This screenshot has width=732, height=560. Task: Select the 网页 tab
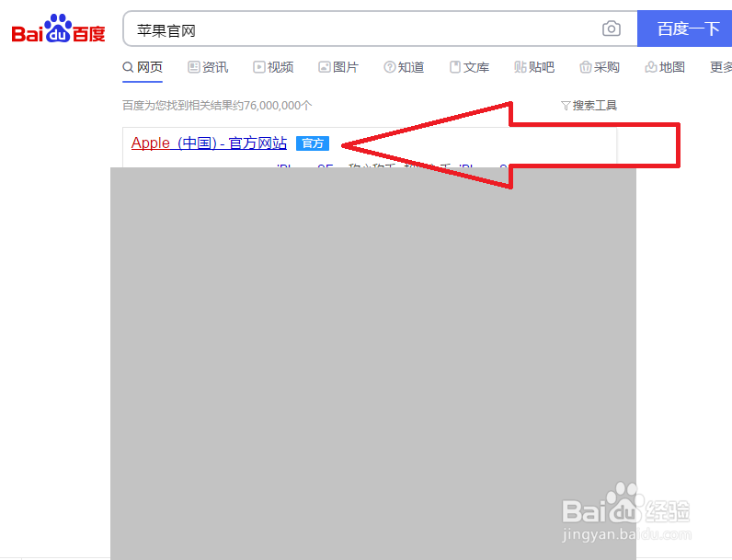tap(143, 67)
